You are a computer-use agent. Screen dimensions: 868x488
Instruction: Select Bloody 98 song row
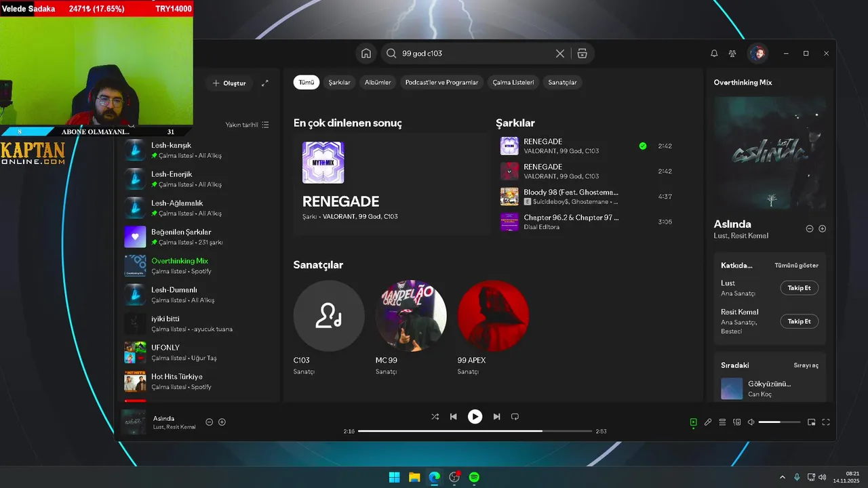tap(588, 197)
